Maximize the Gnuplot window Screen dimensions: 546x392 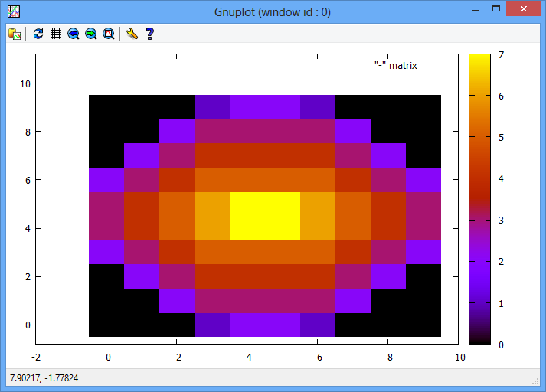(x=496, y=8)
